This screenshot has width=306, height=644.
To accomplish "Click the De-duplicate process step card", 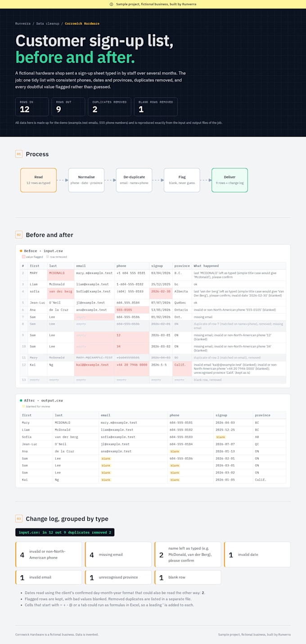I will pyautogui.click(x=134, y=180).
